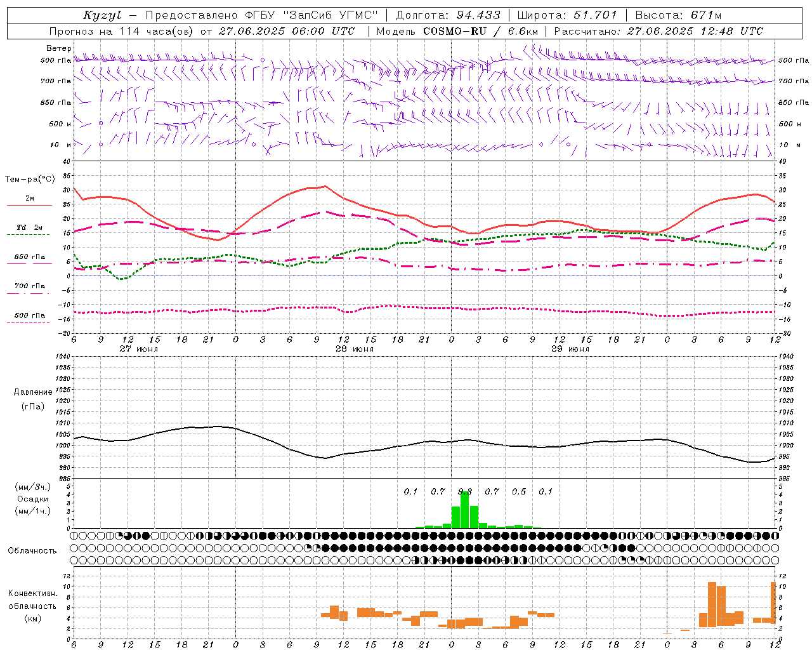Click the model label "Модель COSMO-RU / 6.6км"

pyautogui.click(x=457, y=31)
